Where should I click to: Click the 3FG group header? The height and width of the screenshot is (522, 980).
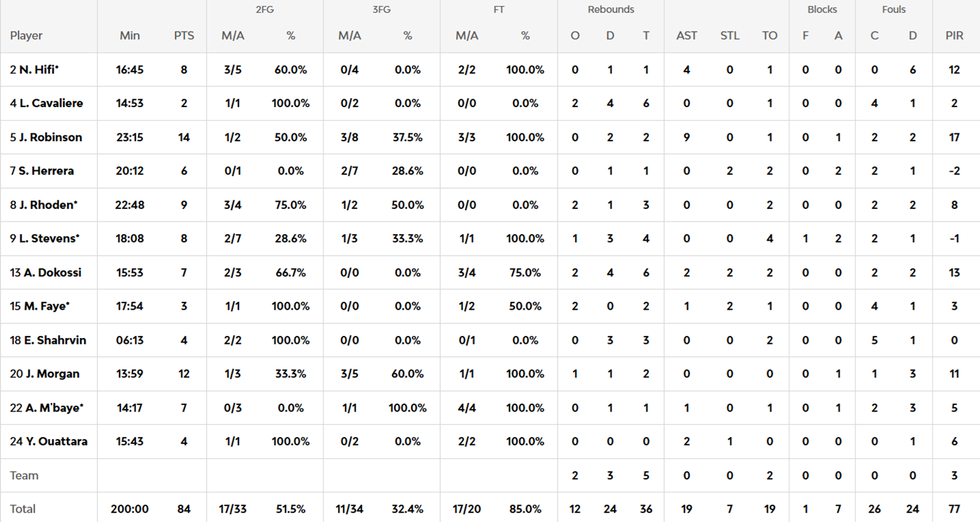coord(381,10)
